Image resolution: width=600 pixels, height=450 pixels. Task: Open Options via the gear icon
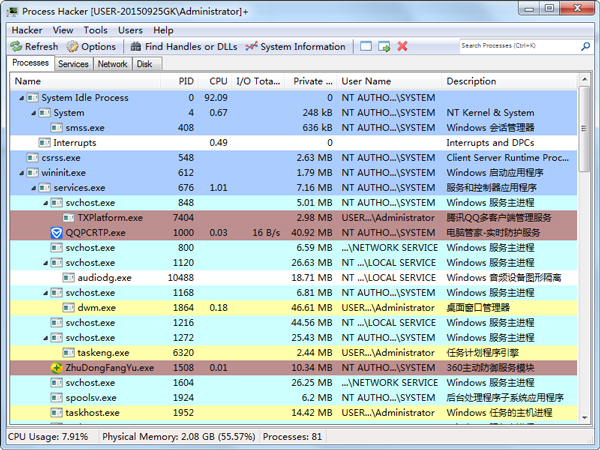click(x=73, y=46)
